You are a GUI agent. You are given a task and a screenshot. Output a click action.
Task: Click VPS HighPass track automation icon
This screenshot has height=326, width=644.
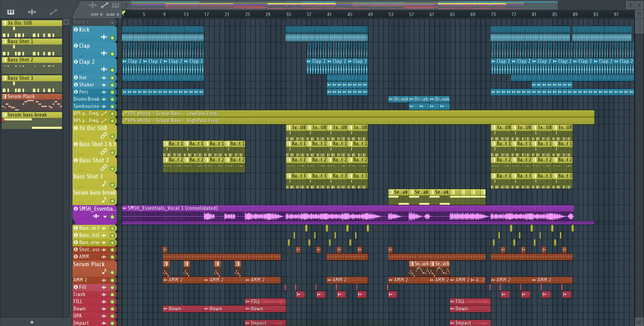[x=104, y=121]
